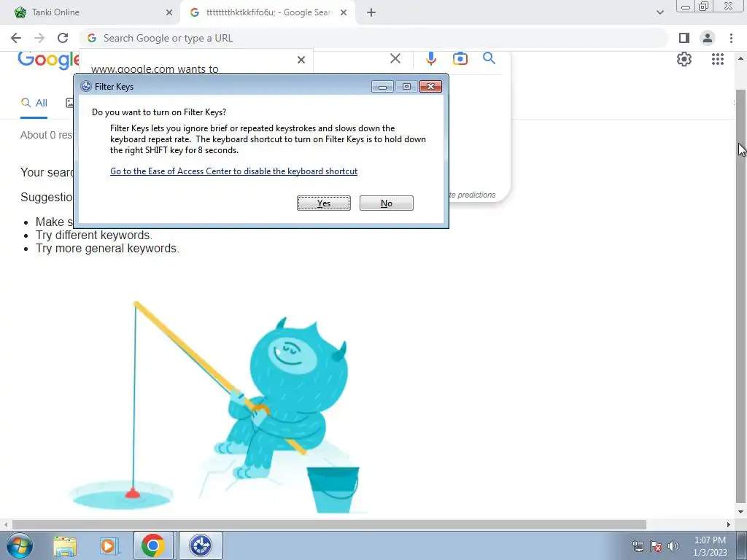
Task: Open the Ease of Access Center link
Action: pyautogui.click(x=233, y=171)
